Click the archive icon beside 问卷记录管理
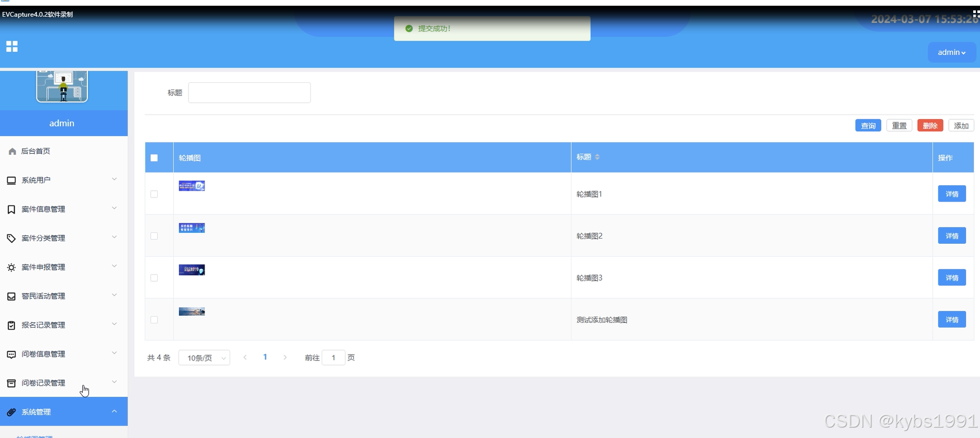 coord(11,383)
